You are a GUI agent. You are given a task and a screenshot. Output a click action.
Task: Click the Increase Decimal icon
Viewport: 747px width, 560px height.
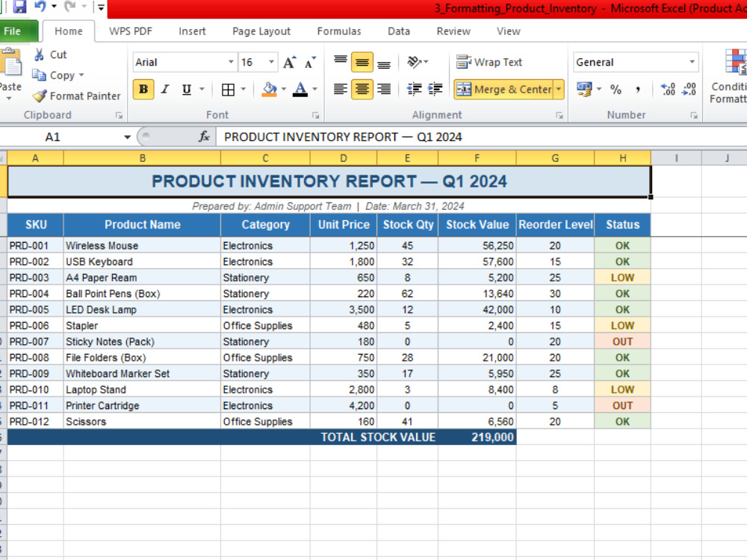(668, 89)
